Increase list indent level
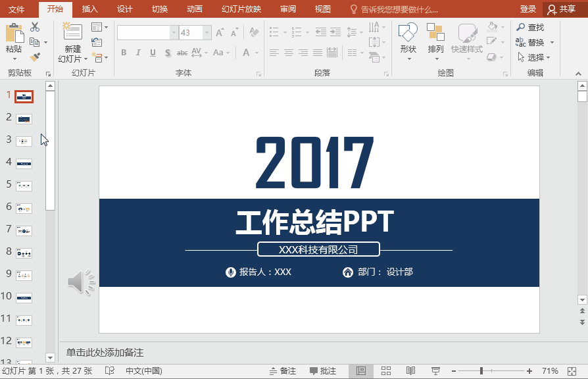 (335, 32)
